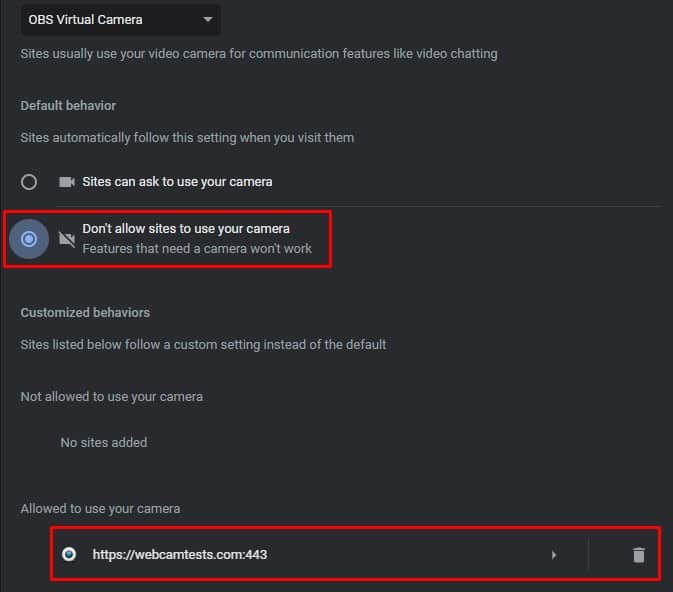Click the 'Allowed to use your camera' label
The width and height of the screenshot is (673, 592).
point(100,509)
